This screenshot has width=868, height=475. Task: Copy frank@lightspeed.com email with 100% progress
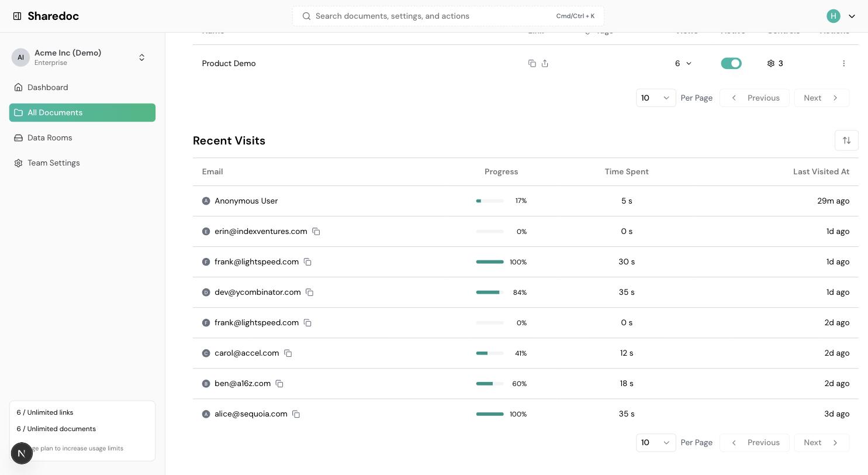click(x=307, y=262)
